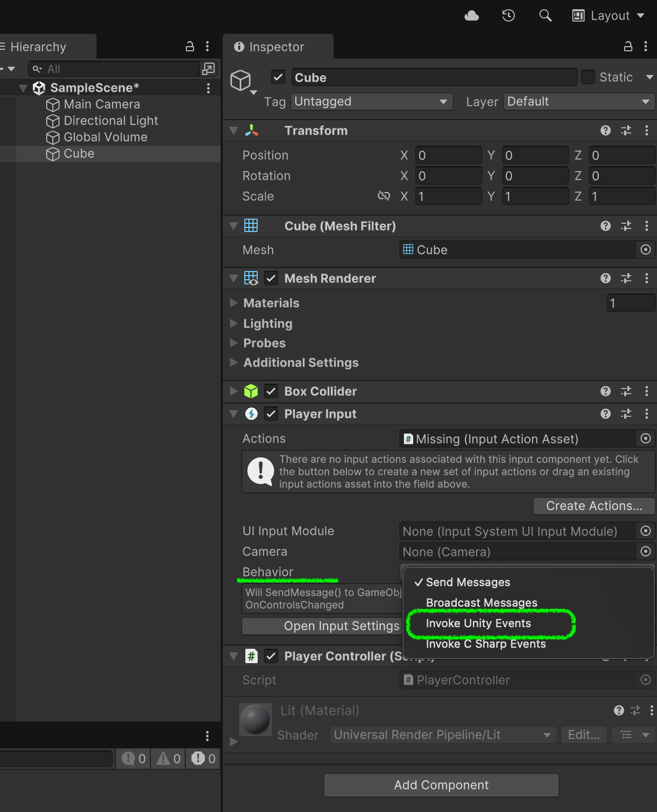Click the Position X input field
657x812 pixels.
[x=449, y=155]
